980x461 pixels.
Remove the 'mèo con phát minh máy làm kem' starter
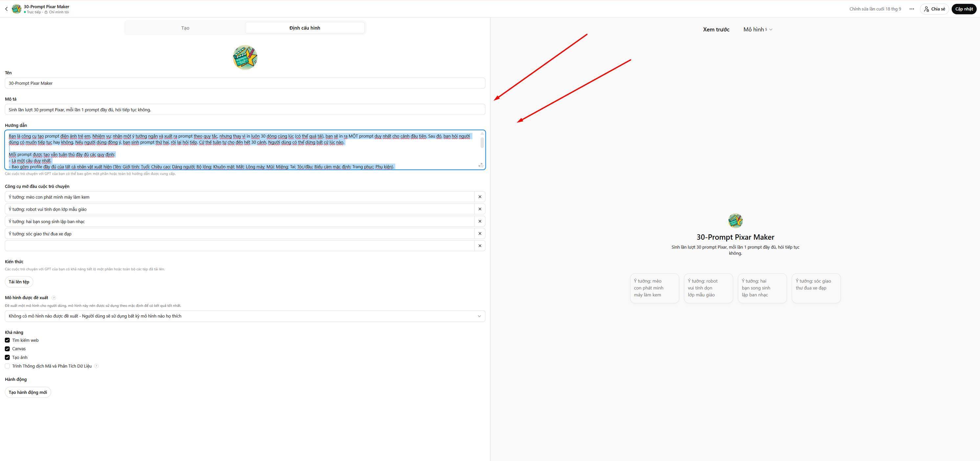pos(480,197)
